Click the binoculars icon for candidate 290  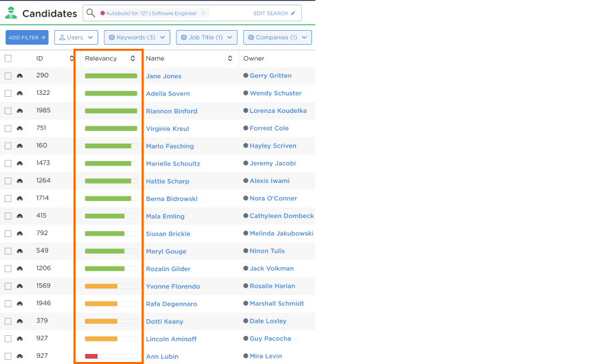(x=20, y=76)
